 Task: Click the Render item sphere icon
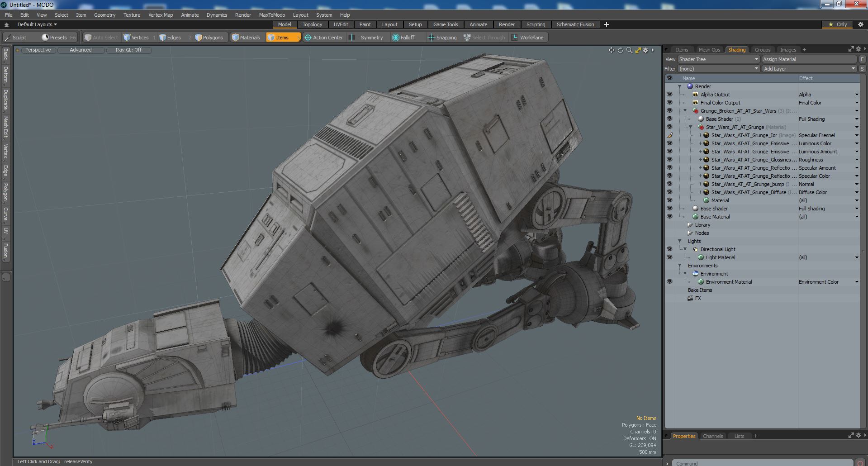690,86
